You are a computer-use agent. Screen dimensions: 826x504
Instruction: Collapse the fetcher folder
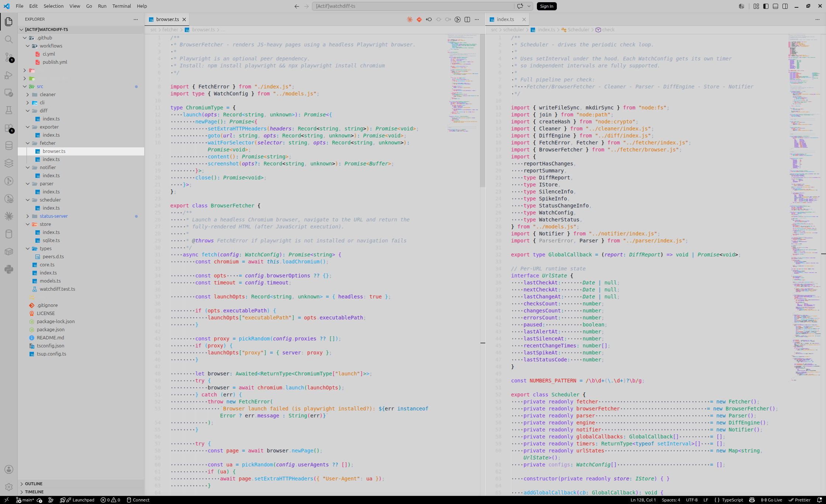81,143
